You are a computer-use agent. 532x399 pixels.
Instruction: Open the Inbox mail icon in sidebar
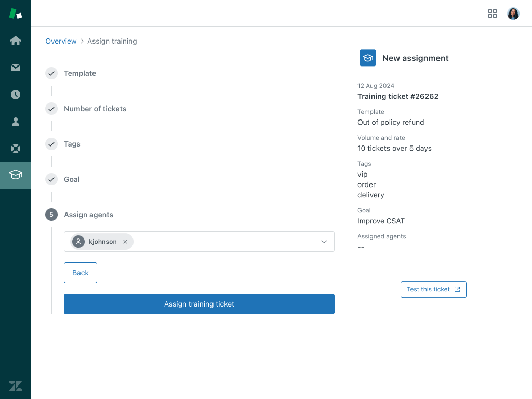click(x=15, y=68)
